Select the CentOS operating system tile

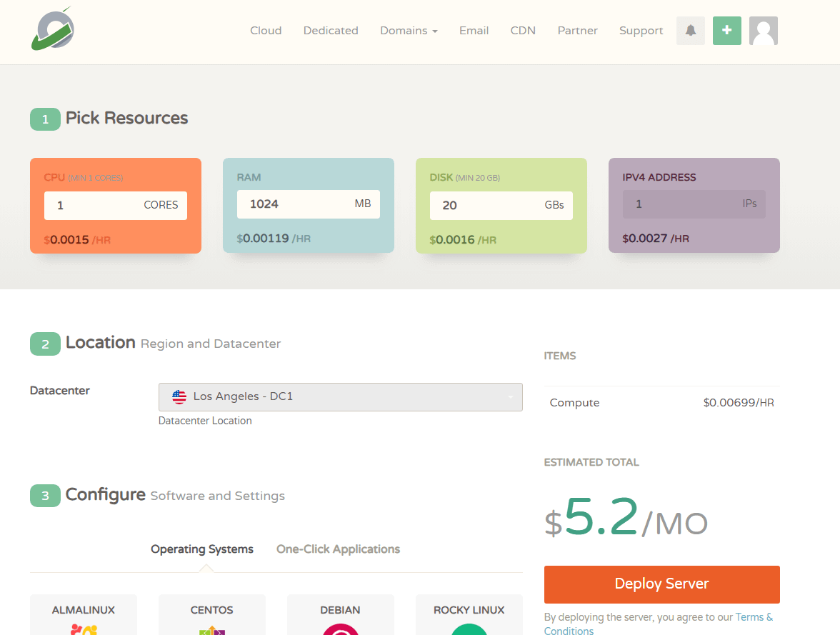[x=212, y=616]
